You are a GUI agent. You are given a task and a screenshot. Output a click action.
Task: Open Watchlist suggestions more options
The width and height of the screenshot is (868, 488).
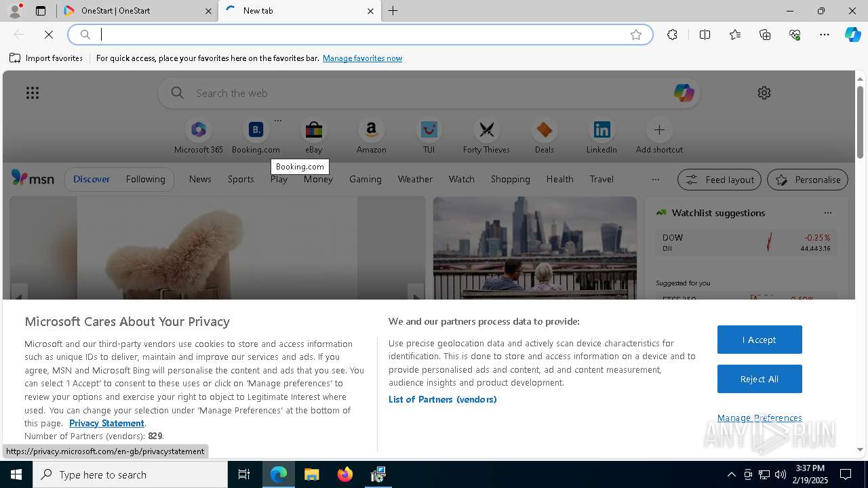[x=827, y=213]
